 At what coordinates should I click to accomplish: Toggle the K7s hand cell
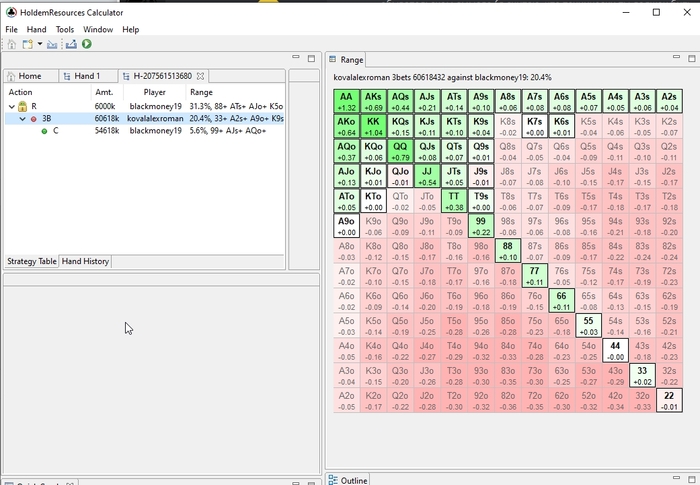[x=535, y=126]
